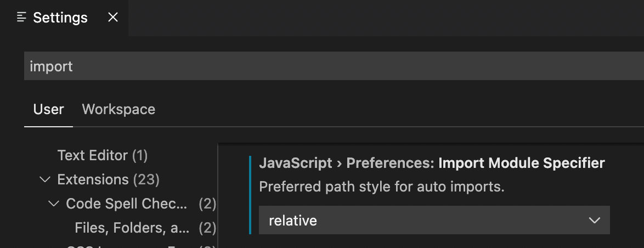Click "Preferred path style for auto imports" description
This screenshot has width=644, height=248.
pos(382,187)
